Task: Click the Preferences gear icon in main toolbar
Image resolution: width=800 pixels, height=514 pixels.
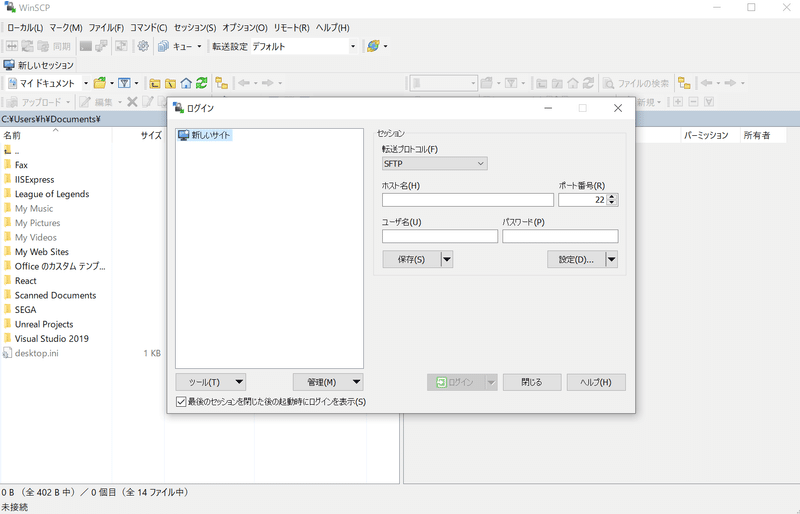Action: pyautogui.click(x=143, y=46)
